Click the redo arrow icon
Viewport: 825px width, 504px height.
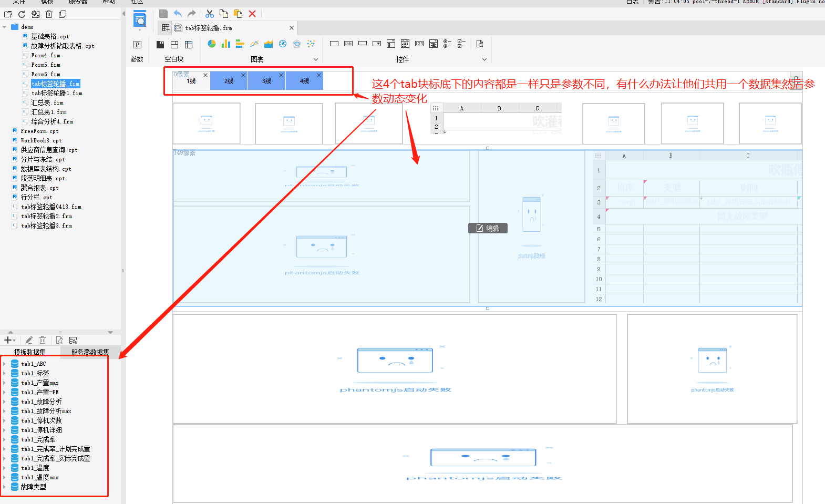click(192, 14)
